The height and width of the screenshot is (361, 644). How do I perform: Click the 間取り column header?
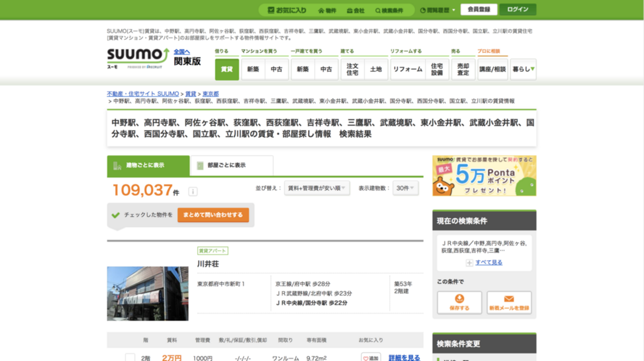(x=285, y=340)
